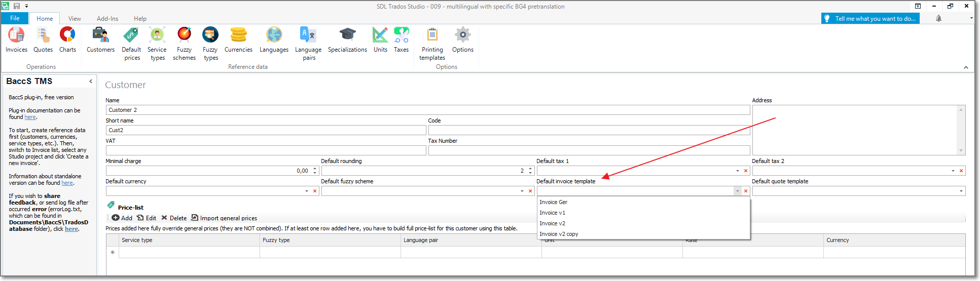The height and width of the screenshot is (281, 980).
Task: Clear the Default invoice template value
Action: pos(746,191)
